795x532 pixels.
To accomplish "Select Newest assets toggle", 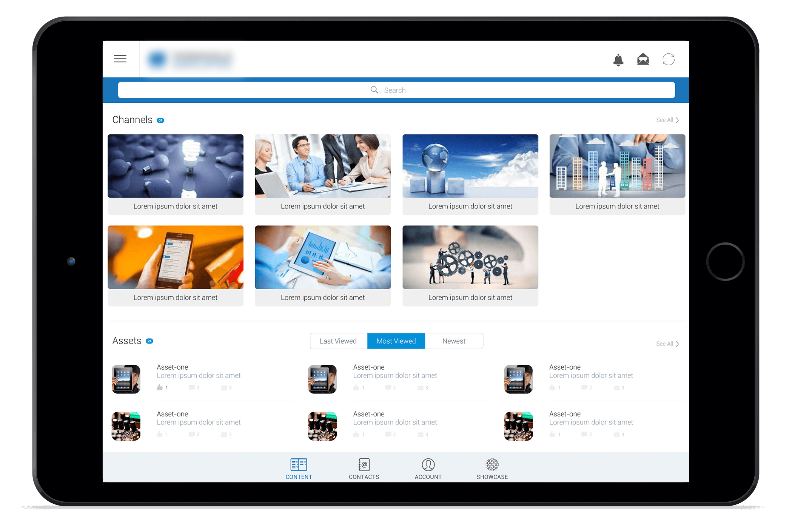I will [454, 341].
